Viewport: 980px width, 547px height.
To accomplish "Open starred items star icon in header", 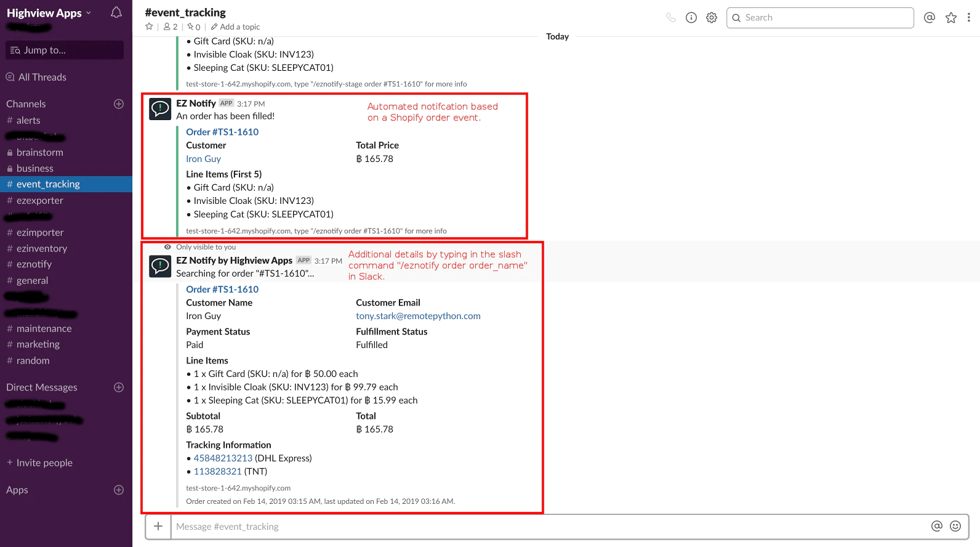I will pos(951,18).
